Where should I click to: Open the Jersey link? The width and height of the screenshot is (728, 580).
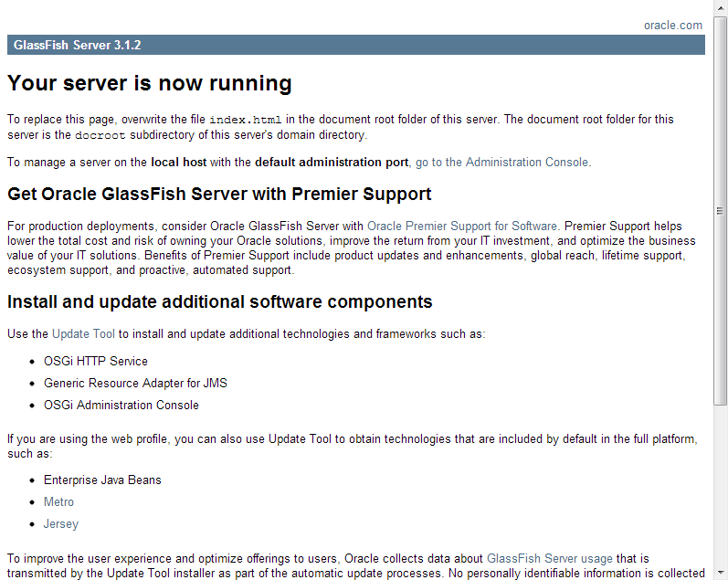61,524
